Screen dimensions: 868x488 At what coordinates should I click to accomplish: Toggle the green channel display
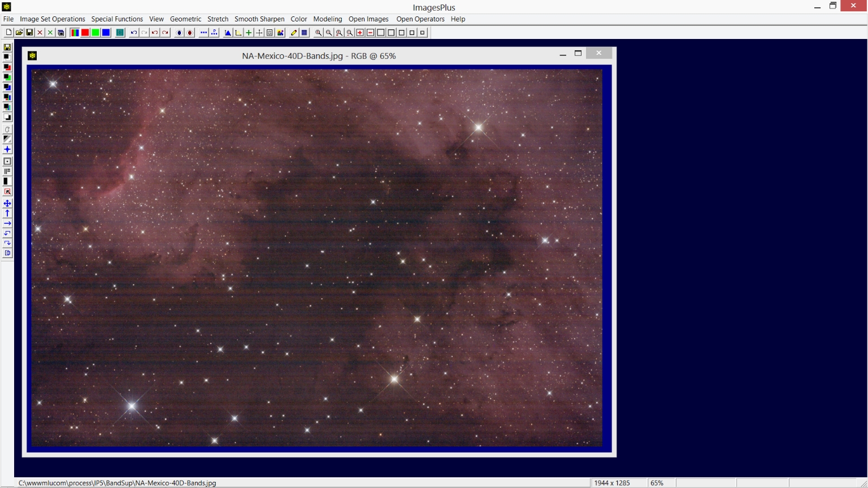(96, 33)
